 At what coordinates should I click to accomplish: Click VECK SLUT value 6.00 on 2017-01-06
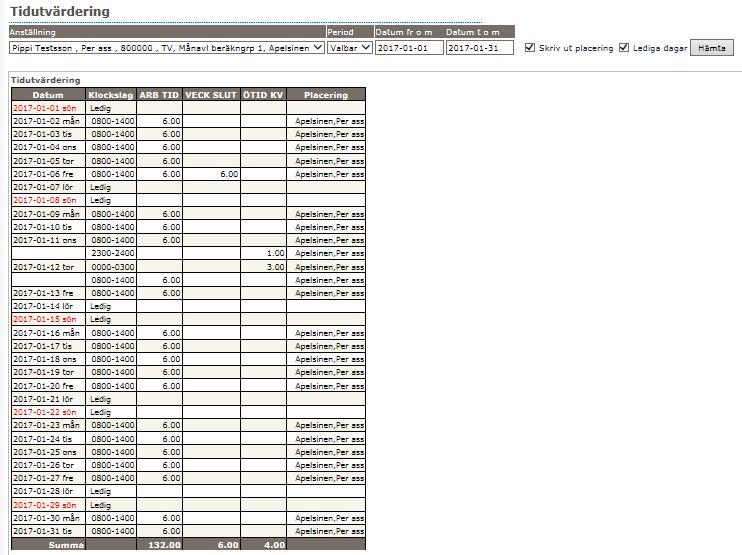click(x=229, y=174)
